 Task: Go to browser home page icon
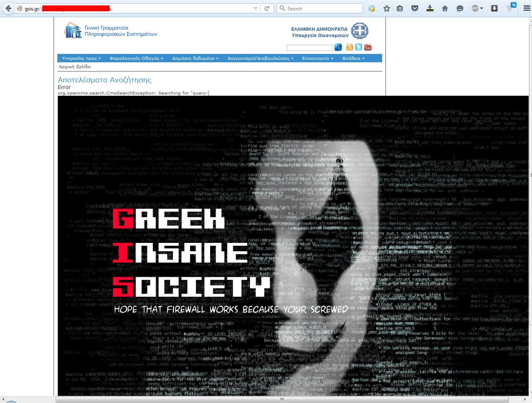click(445, 8)
